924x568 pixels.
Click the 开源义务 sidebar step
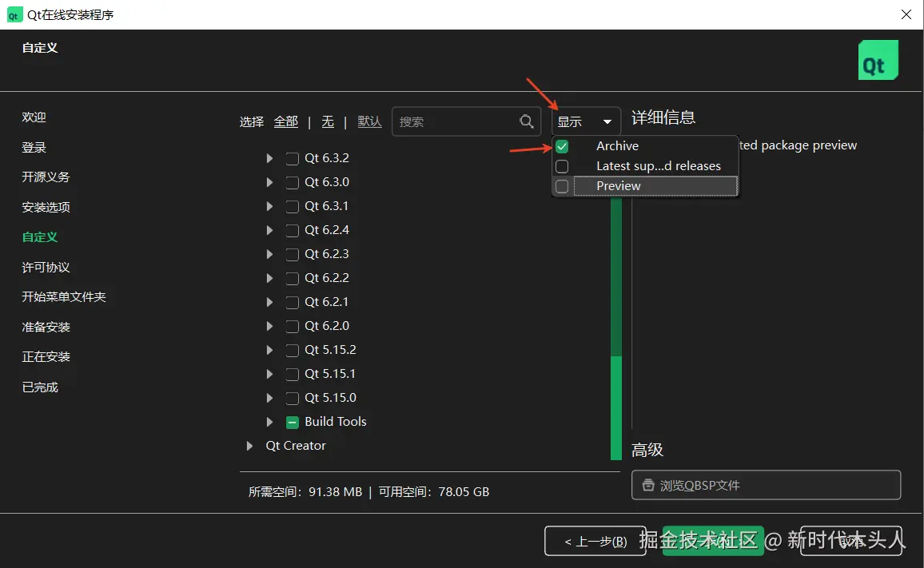tap(46, 177)
